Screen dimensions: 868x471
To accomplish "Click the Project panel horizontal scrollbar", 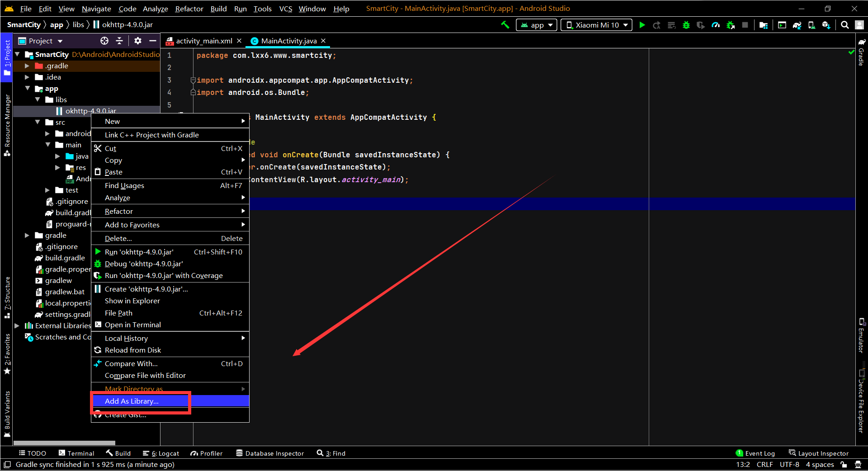I will pos(64,443).
